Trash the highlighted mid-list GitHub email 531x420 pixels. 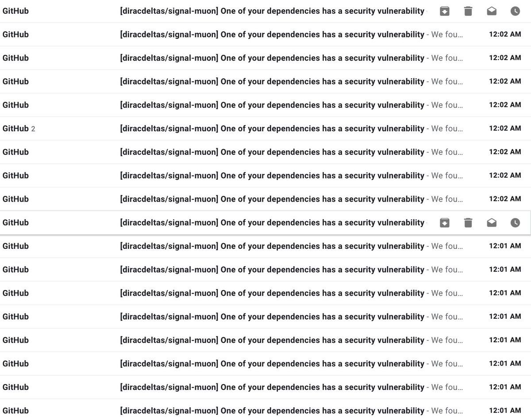tap(468, 223)
